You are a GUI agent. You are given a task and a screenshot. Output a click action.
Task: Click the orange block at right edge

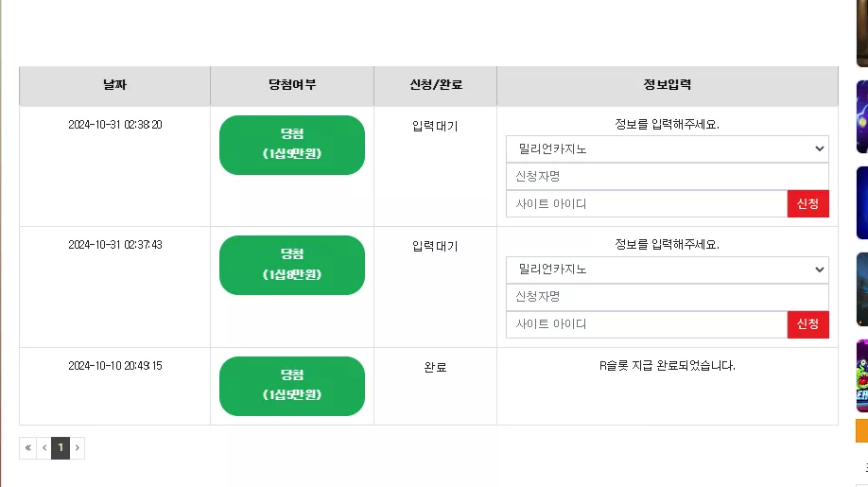(862, 430)
